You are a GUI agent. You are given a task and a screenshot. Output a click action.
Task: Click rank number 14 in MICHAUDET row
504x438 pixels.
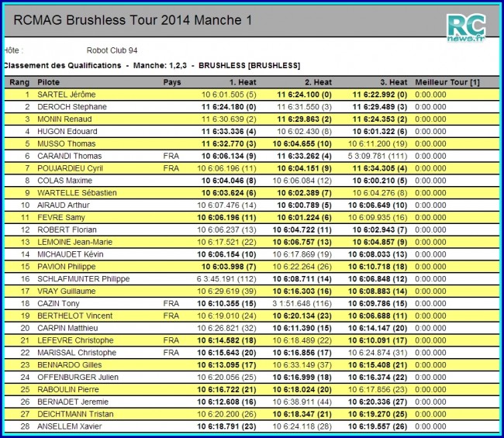(x=25, y=254)
